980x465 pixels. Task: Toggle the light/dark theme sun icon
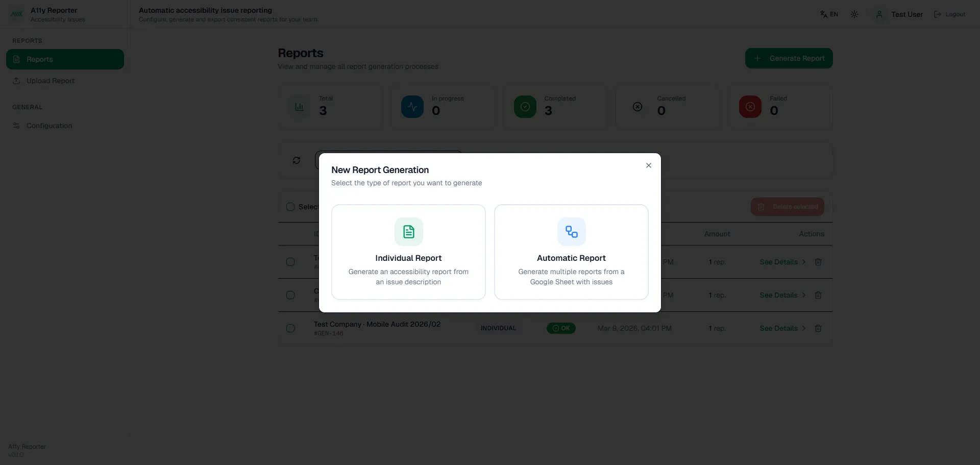854,14
